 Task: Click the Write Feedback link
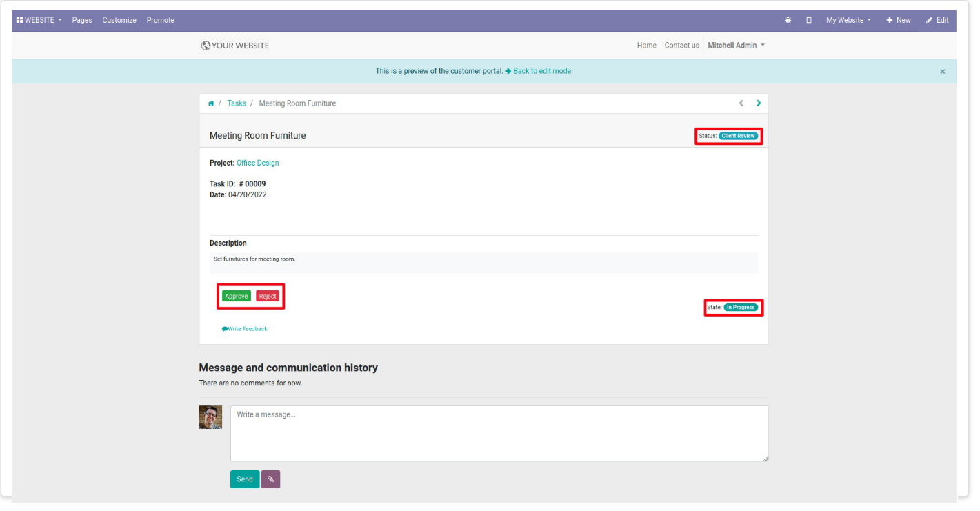(x=245, y=329)
